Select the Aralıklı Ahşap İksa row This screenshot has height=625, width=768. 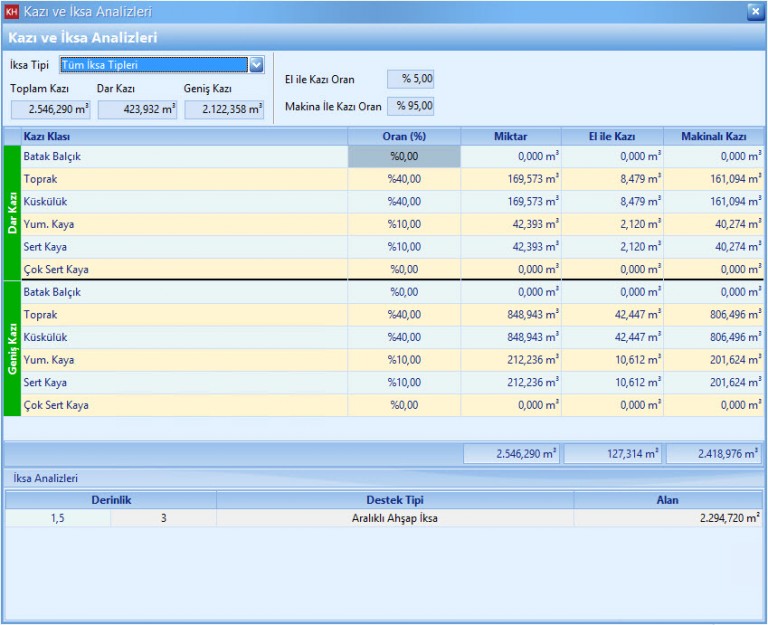tap(394, 518)
